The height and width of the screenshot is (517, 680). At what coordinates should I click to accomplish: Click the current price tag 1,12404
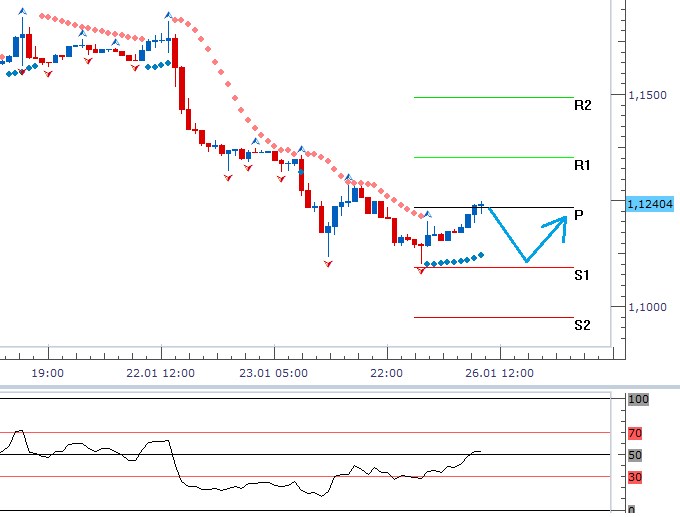[649, 204]
